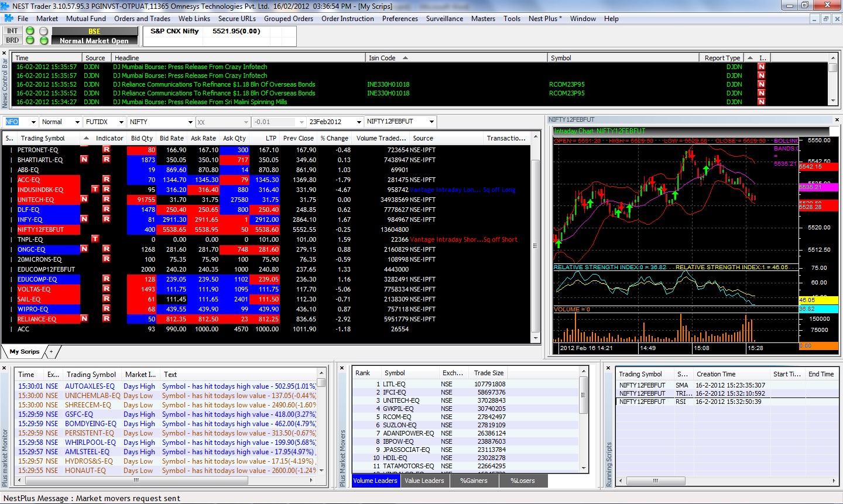Open the Surveillance menu

click(444, 19)
